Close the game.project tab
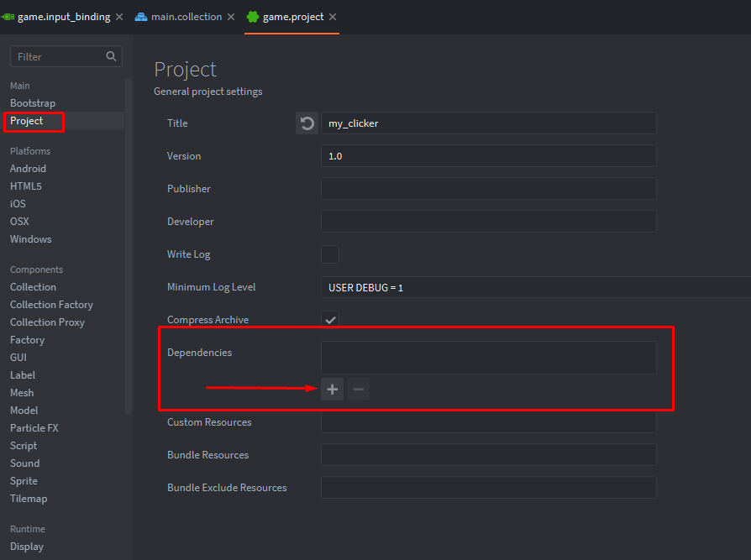751x560 pixels. pos(333,17)
